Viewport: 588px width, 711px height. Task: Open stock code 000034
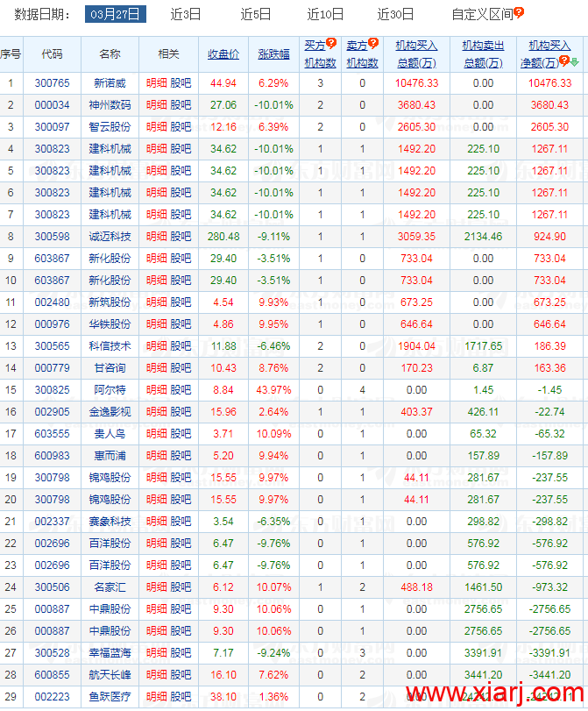(x=52, y=105)
